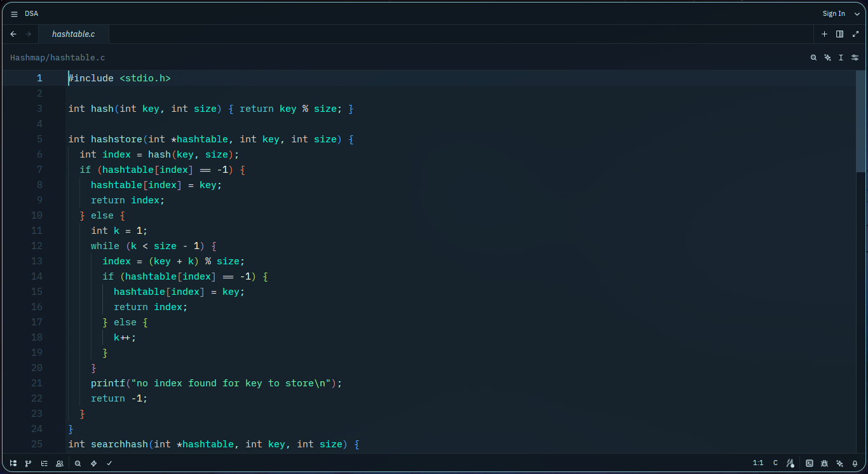This screenshot has width=868, height=474.
Task: Click the "int k = 1;" declaration
Action: click(119, 231)
